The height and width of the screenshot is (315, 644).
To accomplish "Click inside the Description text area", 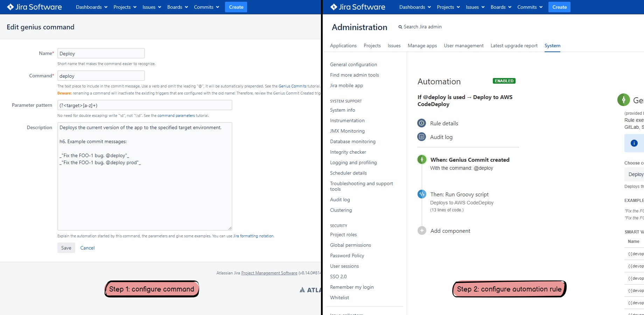I will click(145, 176).
